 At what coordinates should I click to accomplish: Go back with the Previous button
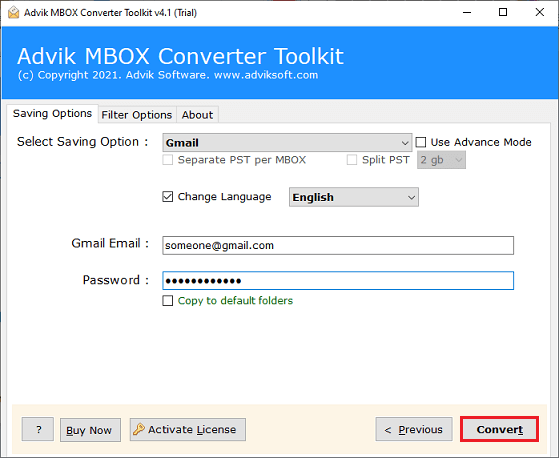(x=414, y=429)
